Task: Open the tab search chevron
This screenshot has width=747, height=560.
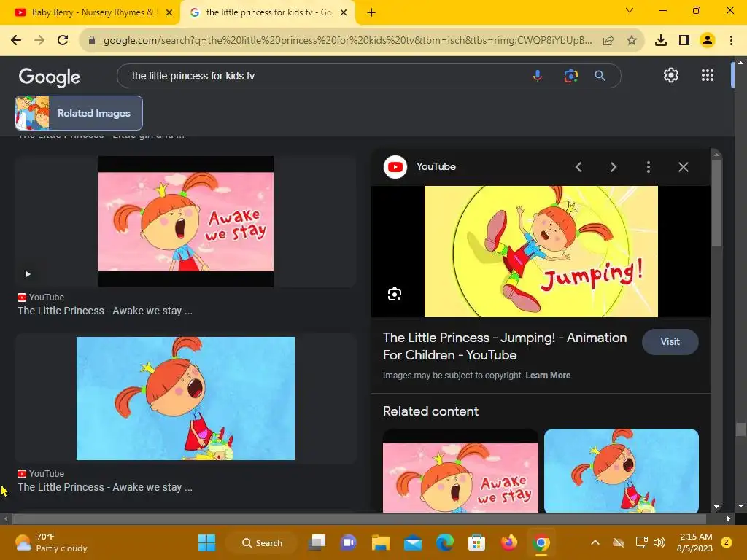Action: pyautogui.click(x=630, y=10)
